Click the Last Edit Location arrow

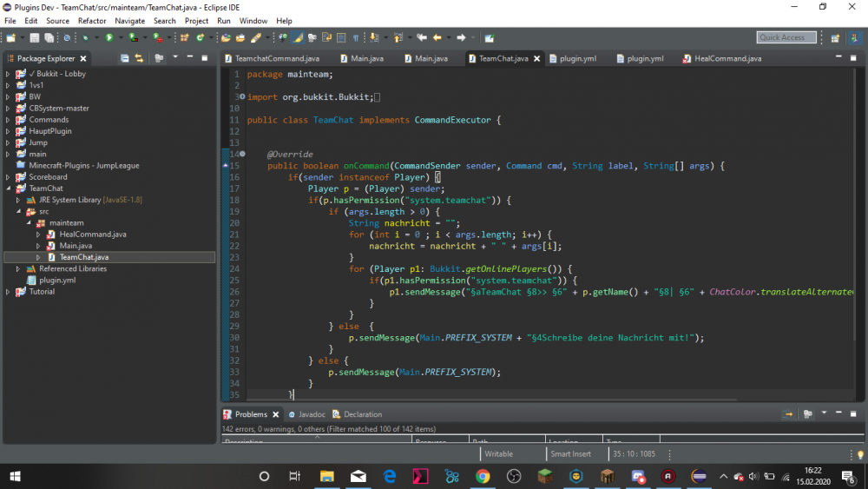pos(422,37)
